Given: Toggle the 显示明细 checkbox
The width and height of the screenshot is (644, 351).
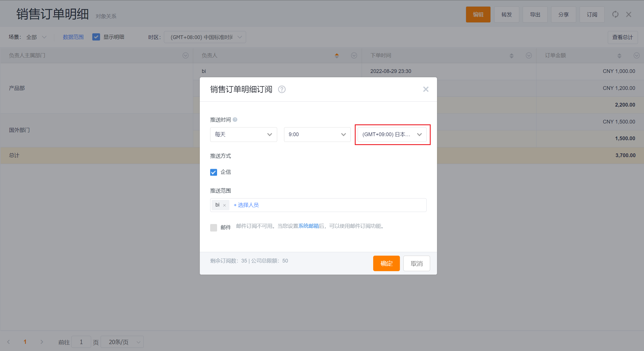Looking at the screenshot, I should click(96, 37).
